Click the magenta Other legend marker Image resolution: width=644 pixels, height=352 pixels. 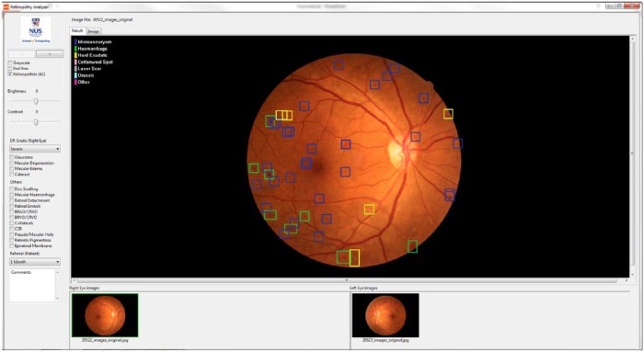coord(75,82)
